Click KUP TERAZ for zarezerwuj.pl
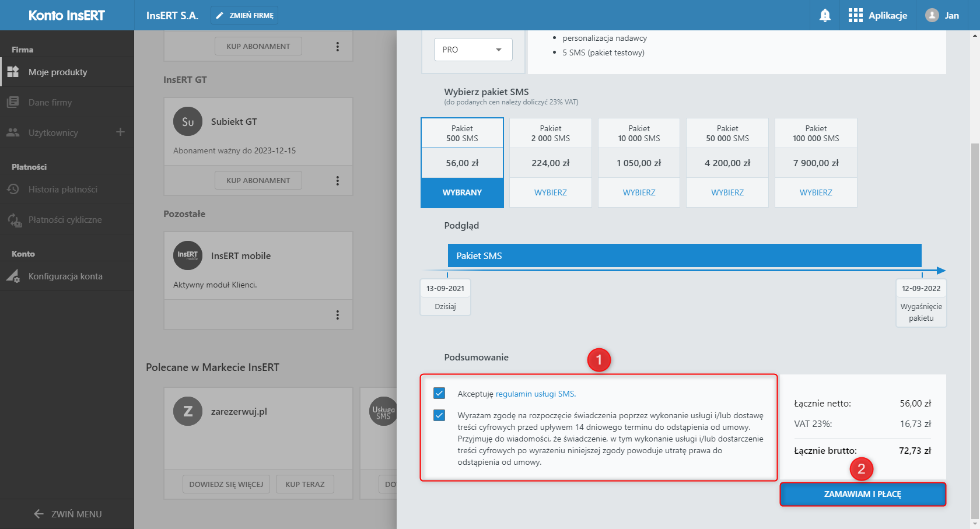 [305, 484]
